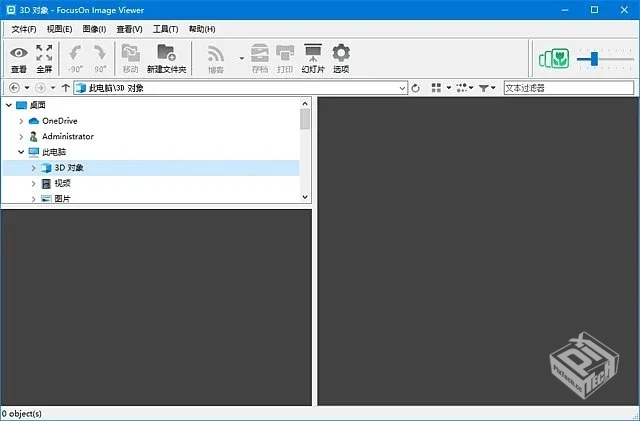Screen dimensions: 640x421
Task: Open forward history dropdown arrow
Action: (x=53, y=88)
